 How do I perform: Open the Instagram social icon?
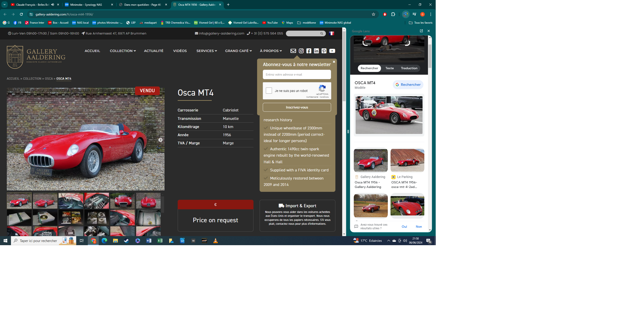pyautogui.click(x=301, y=51)
